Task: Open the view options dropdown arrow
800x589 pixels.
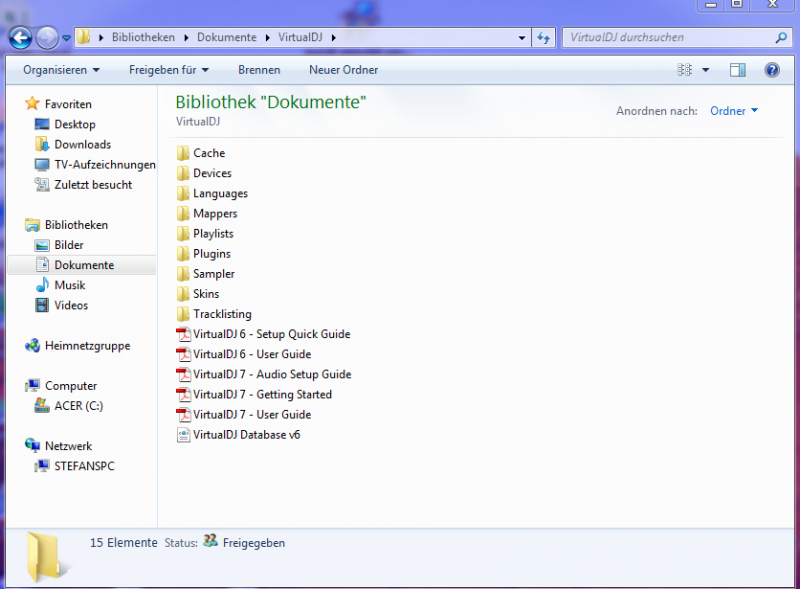Action: tap(706, 70)
